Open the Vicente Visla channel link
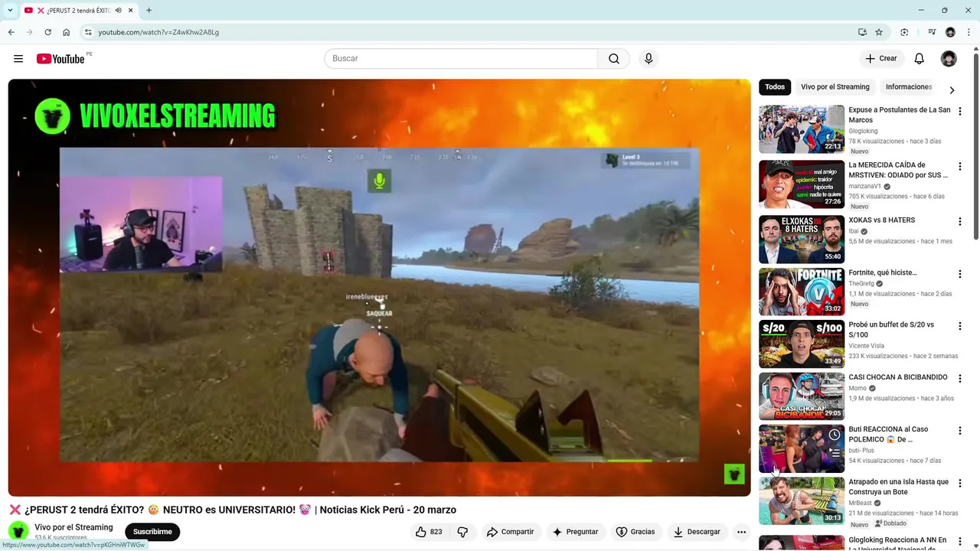This screenshot has width=980, height=551. tap(867, 346)
